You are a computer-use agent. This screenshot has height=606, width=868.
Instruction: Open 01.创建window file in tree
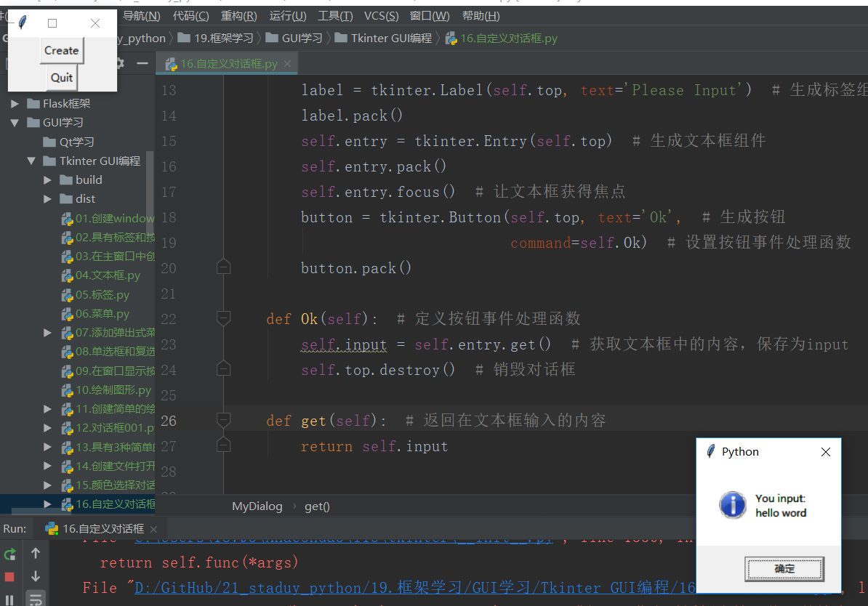click(x=108, y=219)
